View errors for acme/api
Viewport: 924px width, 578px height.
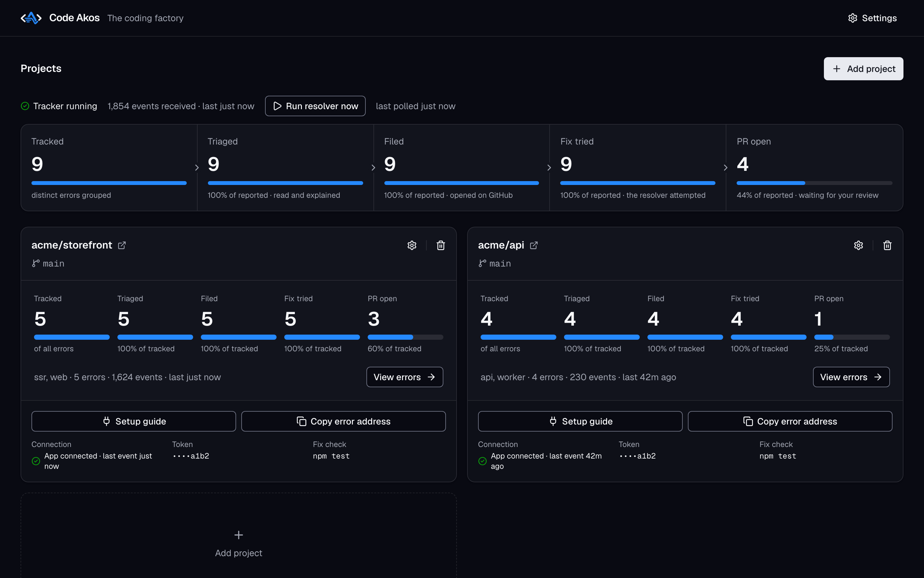(851, 377)
